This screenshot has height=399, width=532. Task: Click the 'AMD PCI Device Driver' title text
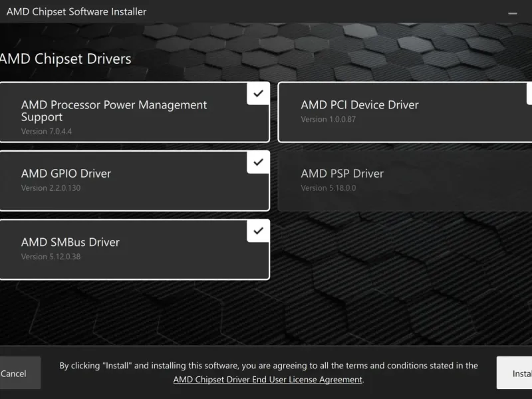360,105
